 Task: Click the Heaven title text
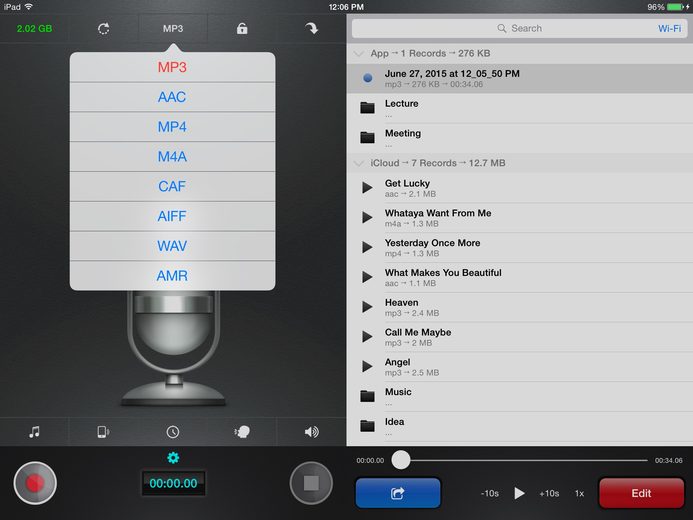tap(401, 303)
